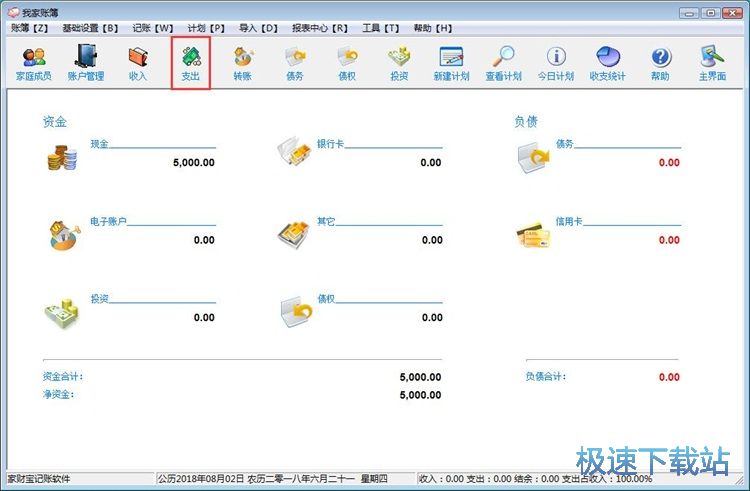Open the 导入【D】 menu
Image resolution: width=750 pixels, height=491 pixels.
[x=258, y=28]
